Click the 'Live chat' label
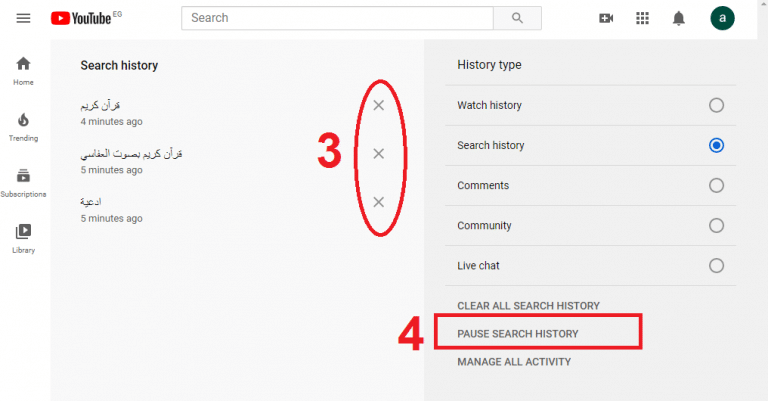Screen dimensions: 768x401 tap(478, 266)
